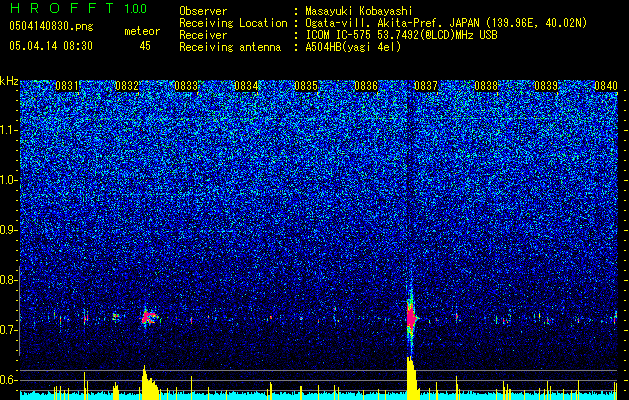Click the red meteor echo cluster after 0832
This screenshot has width=629, height=400.
coord(150,318)
